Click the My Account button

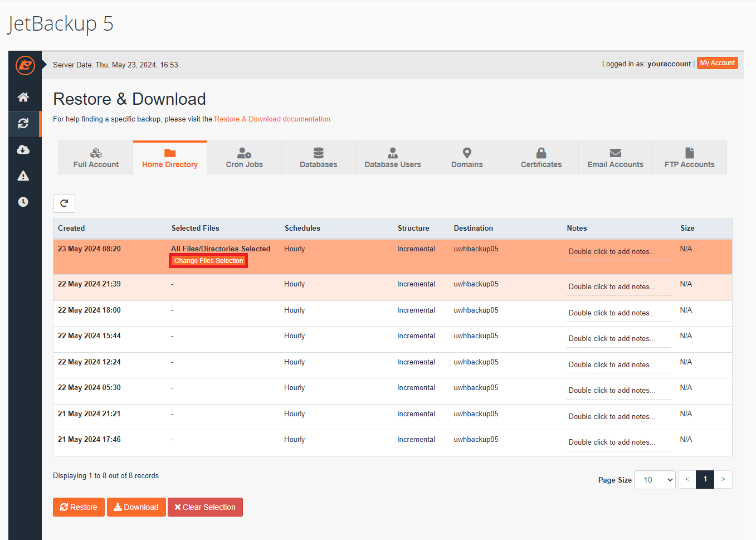(x=718, y=63)
